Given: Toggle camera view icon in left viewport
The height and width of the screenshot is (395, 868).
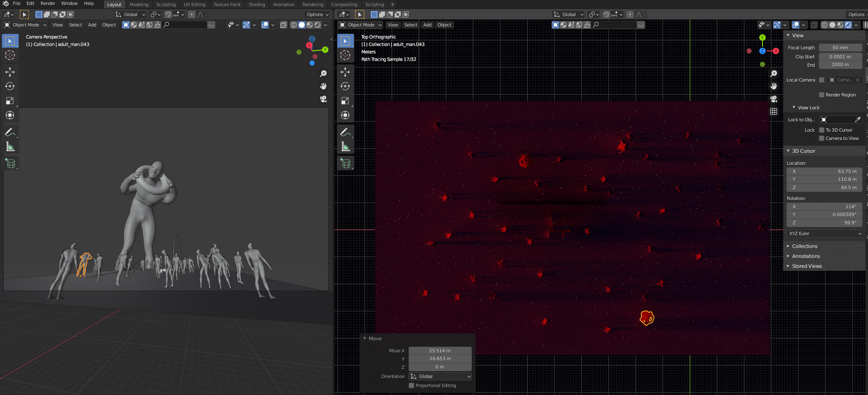Looking at the screenshot, I should pyautogui.click(x=323, y=99).
